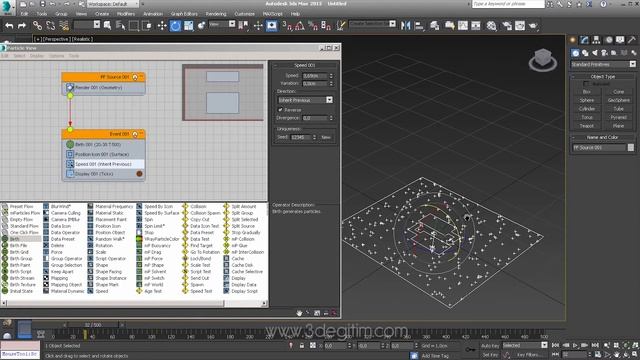
Task: Select the Select and Link chain tool
Action: [37, 25]
